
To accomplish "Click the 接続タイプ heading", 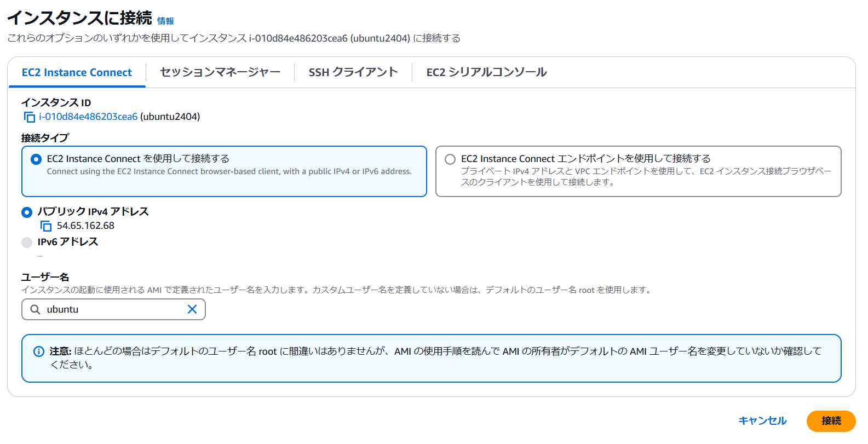I will (x=45, y=138).
